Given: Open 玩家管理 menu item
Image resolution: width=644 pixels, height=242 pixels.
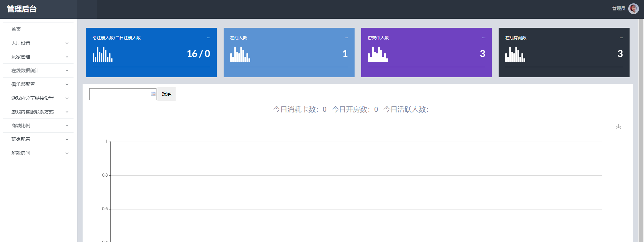Looking at the screenshot, I should (38, 57).
